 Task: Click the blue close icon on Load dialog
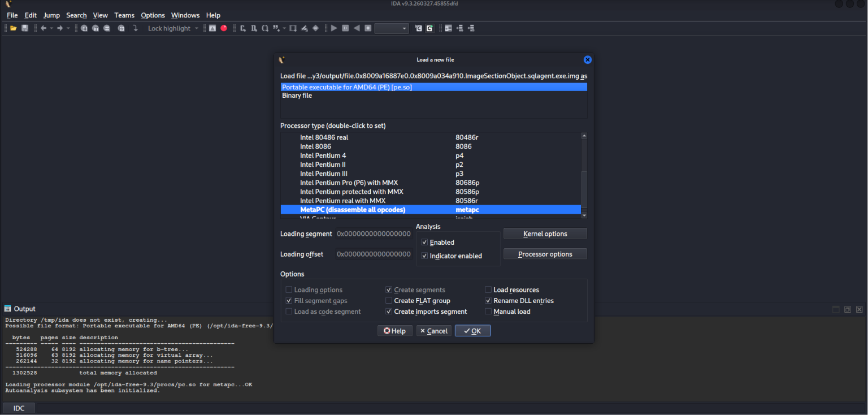(587, 59)
